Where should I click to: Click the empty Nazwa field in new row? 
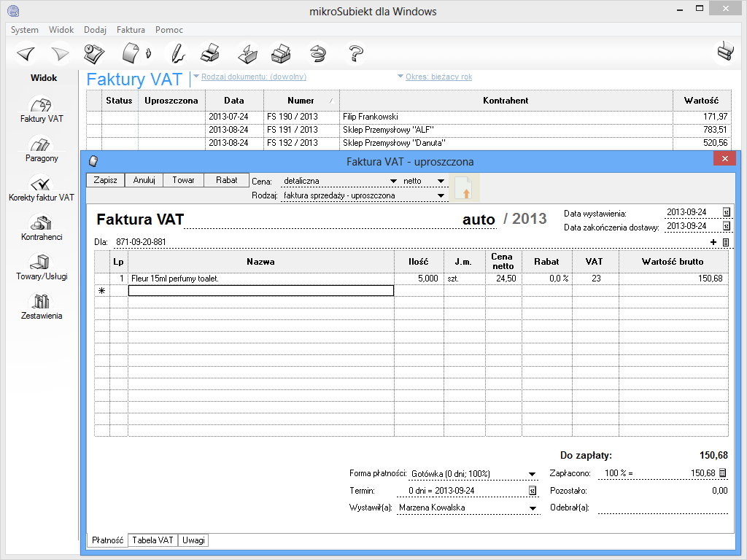coord(260,290)
